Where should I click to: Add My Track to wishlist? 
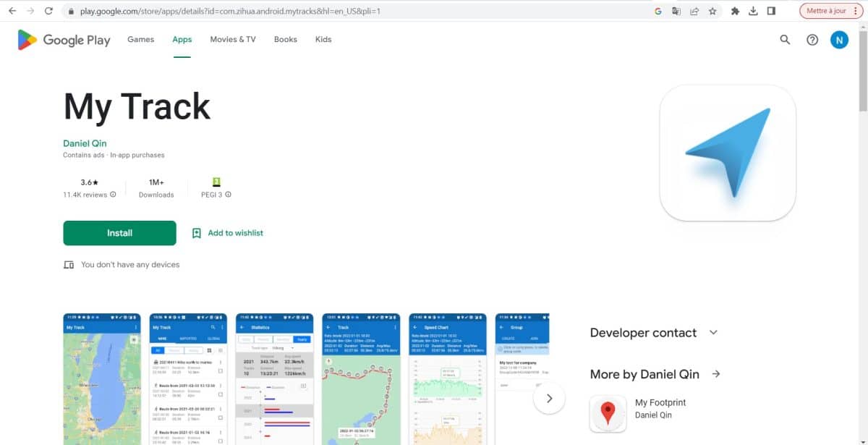[x=227, y=233]
